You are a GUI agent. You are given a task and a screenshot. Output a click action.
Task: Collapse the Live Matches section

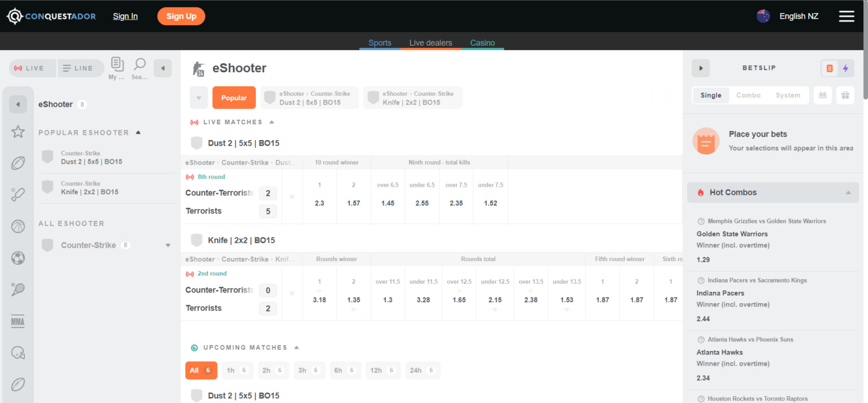272,122
